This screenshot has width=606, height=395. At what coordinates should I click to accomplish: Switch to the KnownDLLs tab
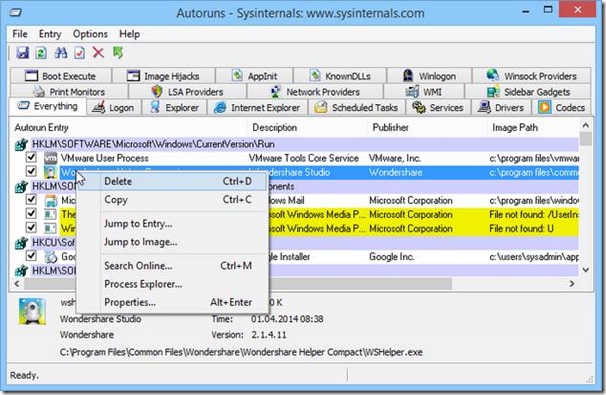pos(340,76)
